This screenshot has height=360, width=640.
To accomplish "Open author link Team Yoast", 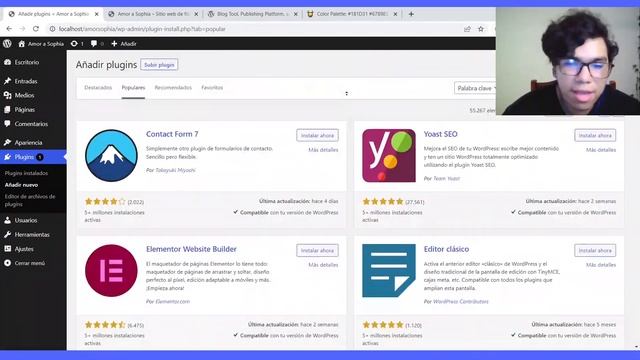I will pyautogui.click(x=447, y=178).
